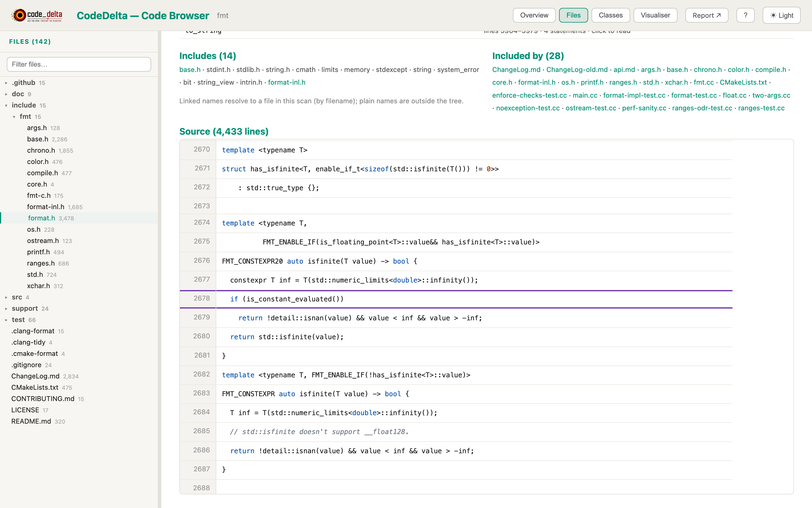Open ChangeLog-old.md under Included by
Image resolution: width=812 pixels, height=508 pixels.
coord(577,69)
